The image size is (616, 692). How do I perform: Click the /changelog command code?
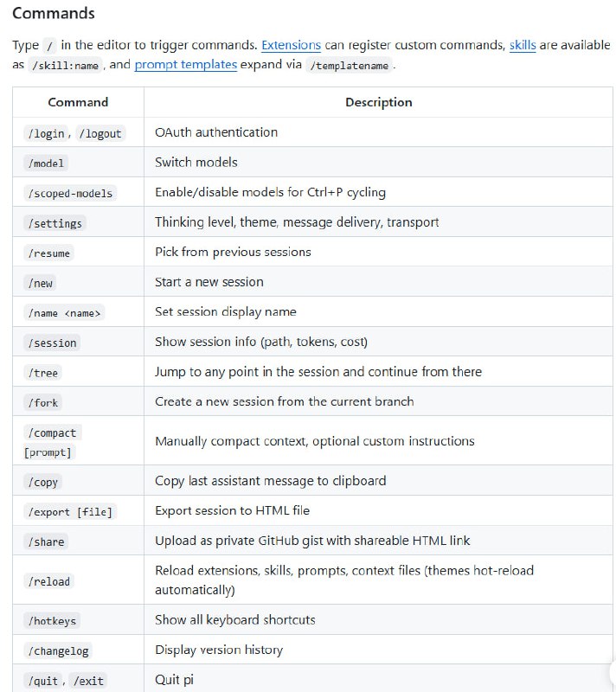[x=58, y=650]
